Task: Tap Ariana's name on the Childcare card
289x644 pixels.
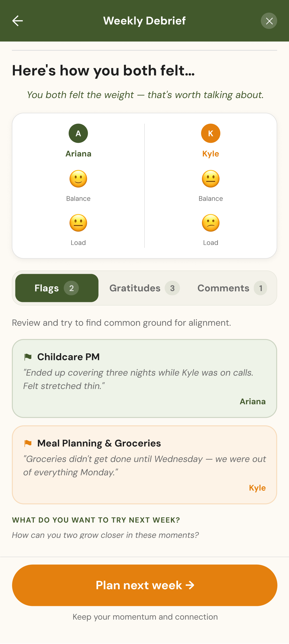Action: 252,402
